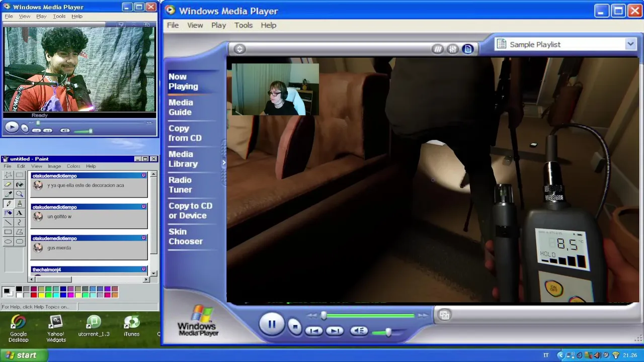Select Free-Form Select tool in Paint
644x362 pixels.
click(8, 175)
